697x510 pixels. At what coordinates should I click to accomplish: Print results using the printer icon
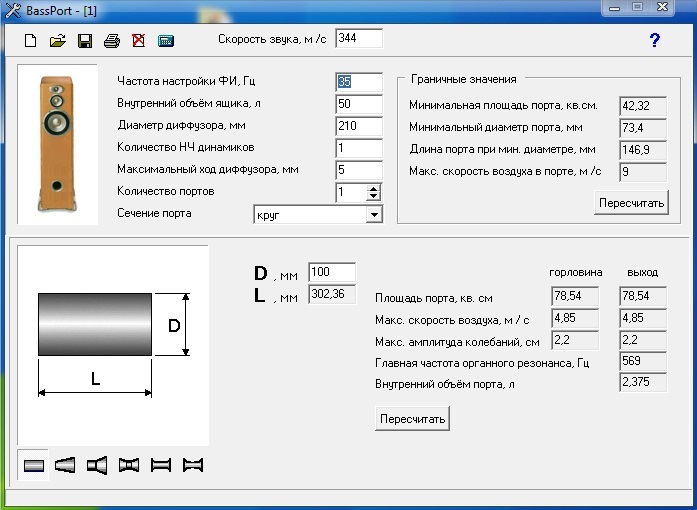(112, 41)
